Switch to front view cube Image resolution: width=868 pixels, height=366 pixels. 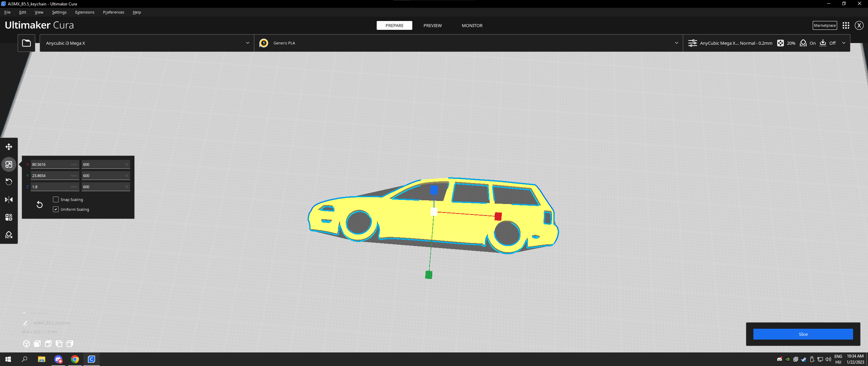[37, 344]
